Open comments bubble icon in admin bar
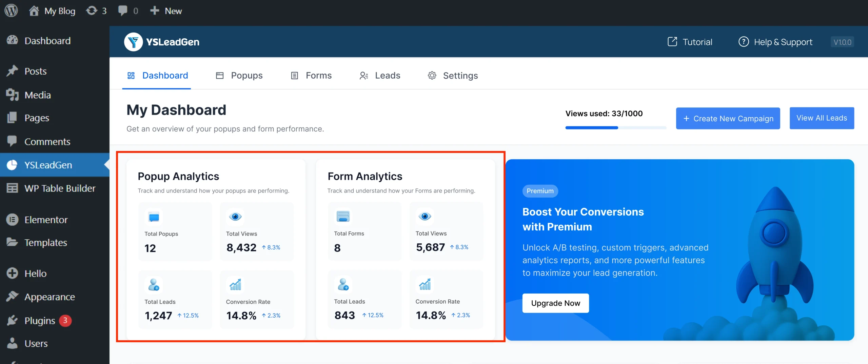 tap(123, 11)
